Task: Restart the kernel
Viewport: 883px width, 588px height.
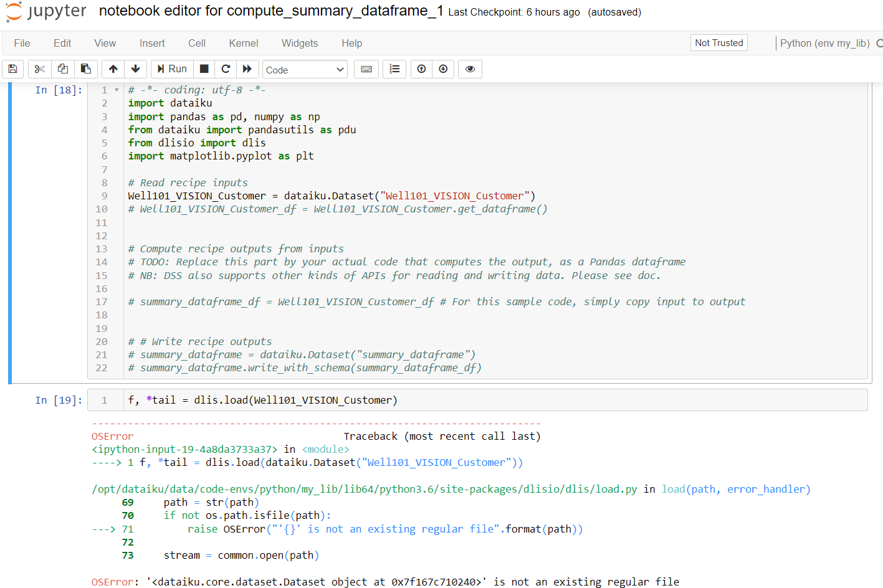Action: point(226,69)
